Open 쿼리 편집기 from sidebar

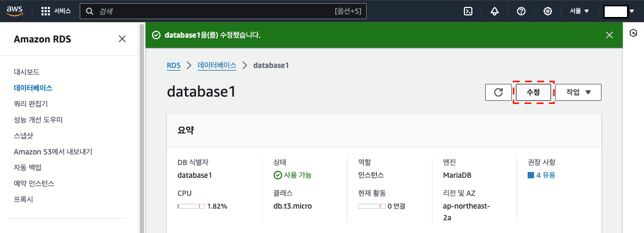coord(31,103)
